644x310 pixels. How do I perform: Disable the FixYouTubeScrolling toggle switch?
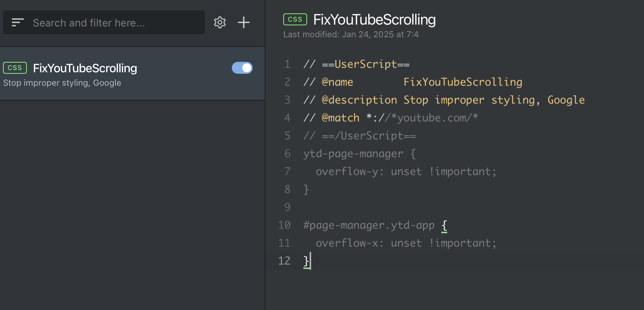tap(242, 68)
